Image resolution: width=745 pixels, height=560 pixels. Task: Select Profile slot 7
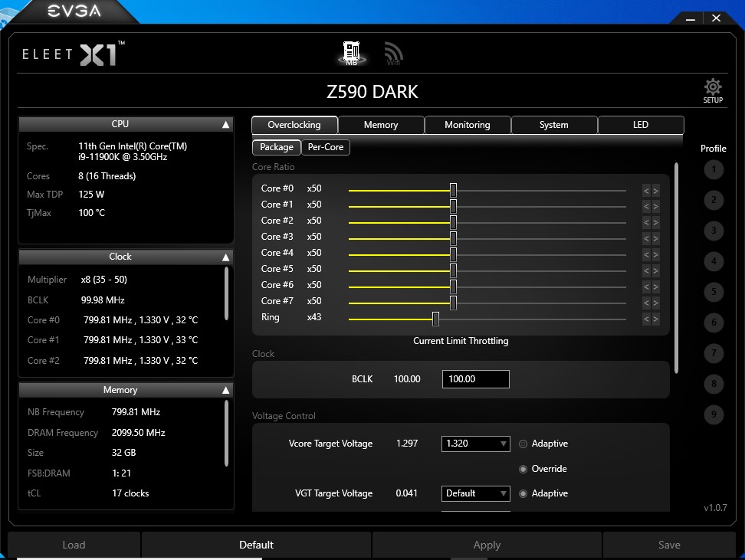(713, 353)
